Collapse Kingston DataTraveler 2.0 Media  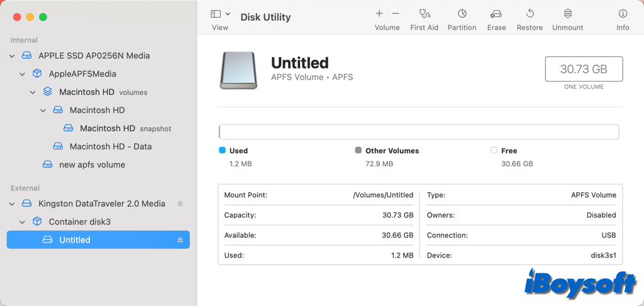pos(12,204)
